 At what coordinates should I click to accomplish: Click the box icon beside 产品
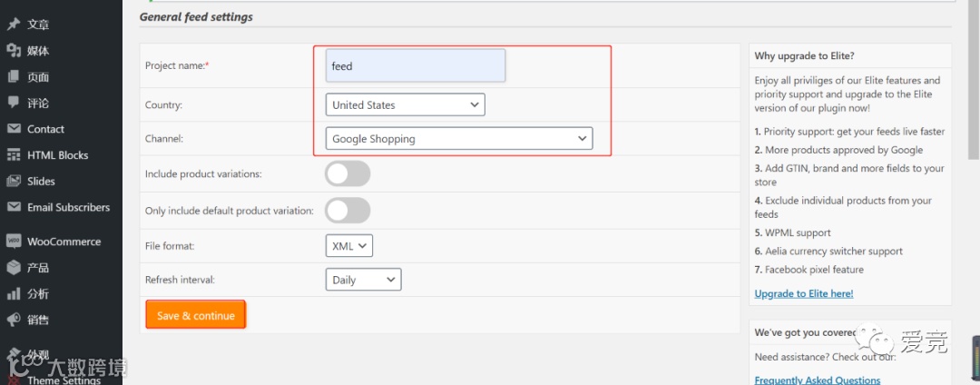[14, 268]
